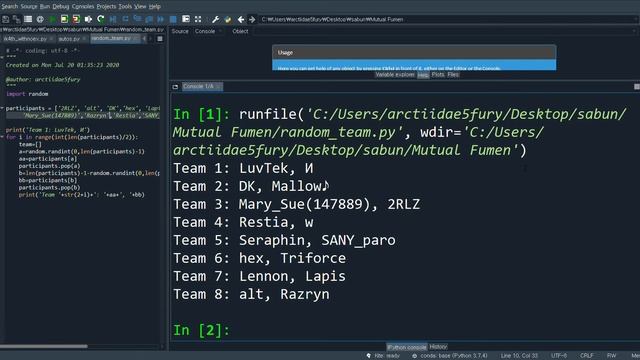Open the Debug menu
640x360 pixels.
tap(61, 7)
